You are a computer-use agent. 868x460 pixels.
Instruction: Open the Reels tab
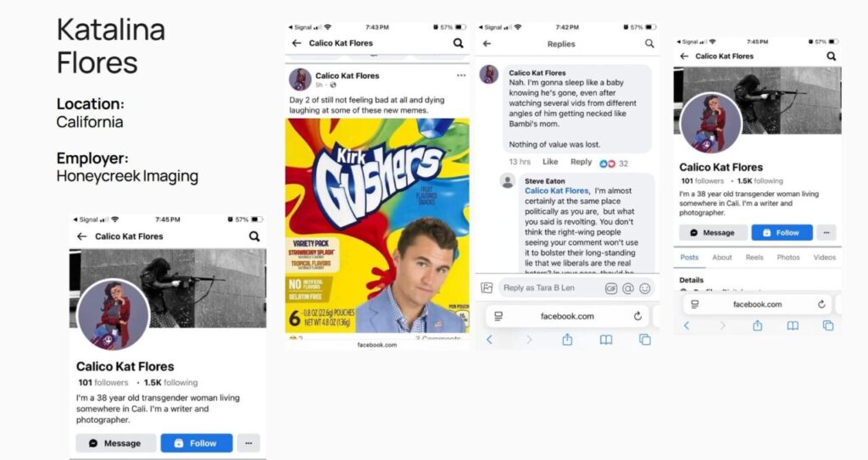[x=754, y=258]
